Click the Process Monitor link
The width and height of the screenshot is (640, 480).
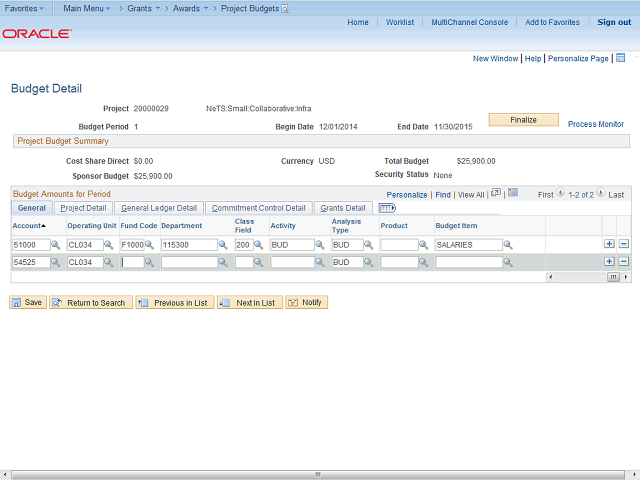[596, 124]
